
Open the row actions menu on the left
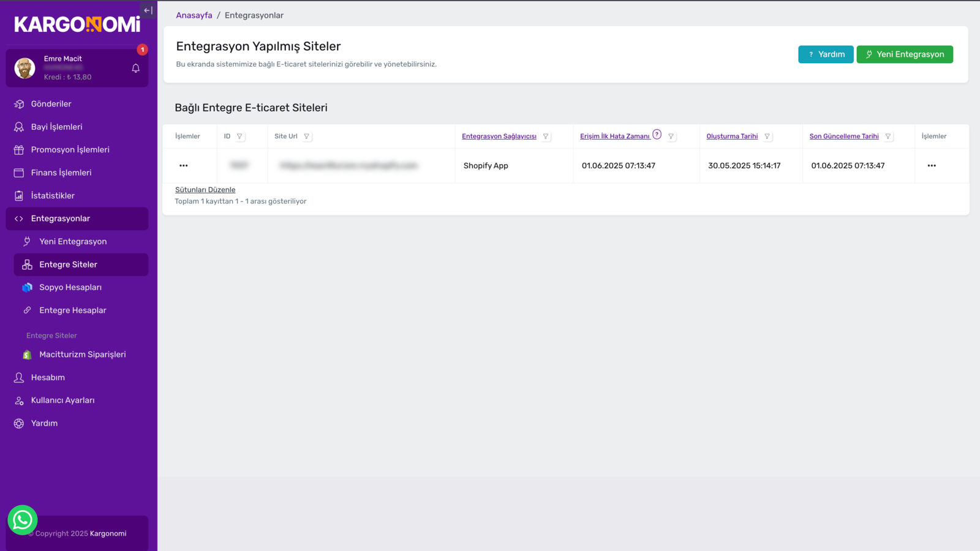184,166
